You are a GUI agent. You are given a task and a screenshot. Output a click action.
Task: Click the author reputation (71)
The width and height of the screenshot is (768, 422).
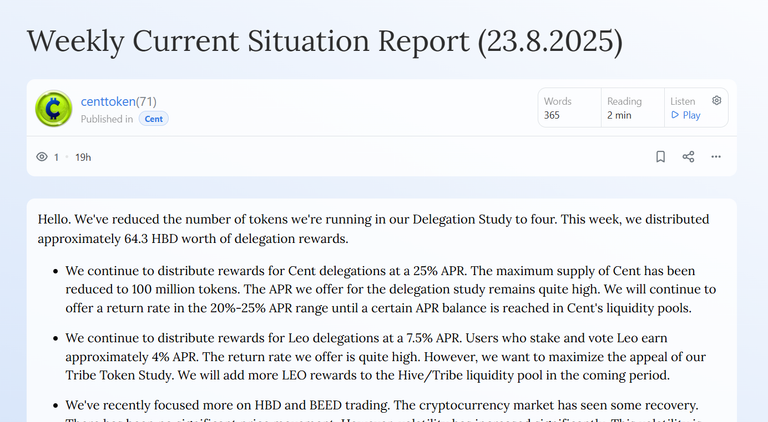click(146, 101)
